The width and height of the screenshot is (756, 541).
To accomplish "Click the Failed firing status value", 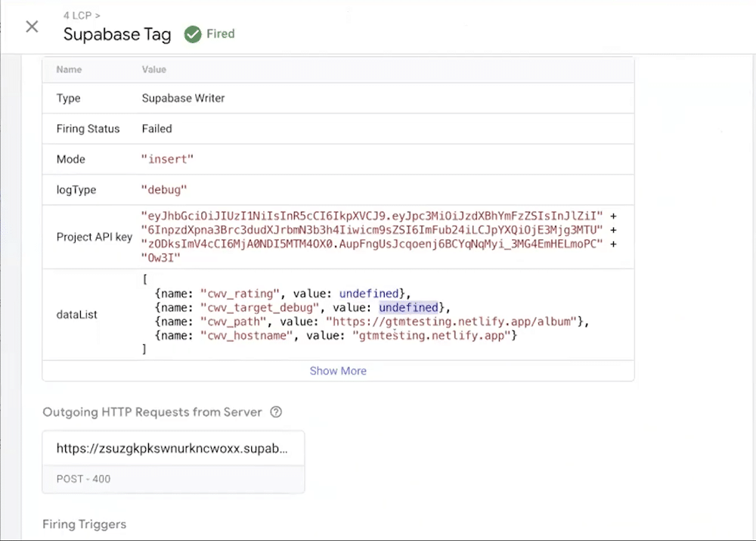I will click(156, 129).
